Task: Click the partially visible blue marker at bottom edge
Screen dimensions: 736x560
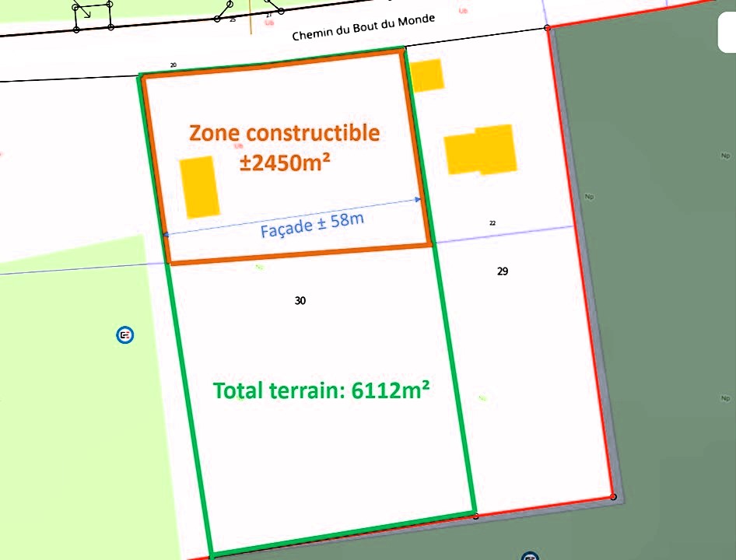Action: (x=530, y=556)
